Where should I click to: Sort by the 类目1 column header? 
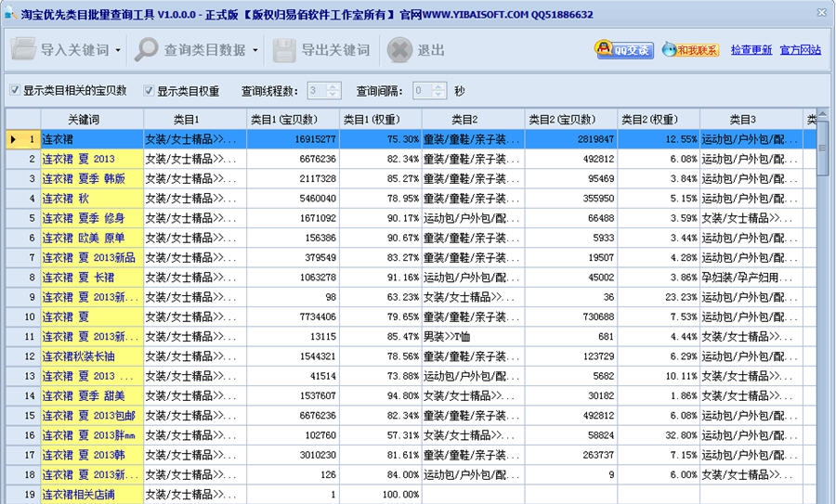click(195, 120)
